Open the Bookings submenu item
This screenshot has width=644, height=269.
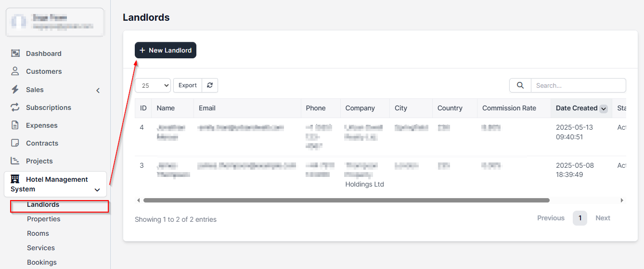42,262
